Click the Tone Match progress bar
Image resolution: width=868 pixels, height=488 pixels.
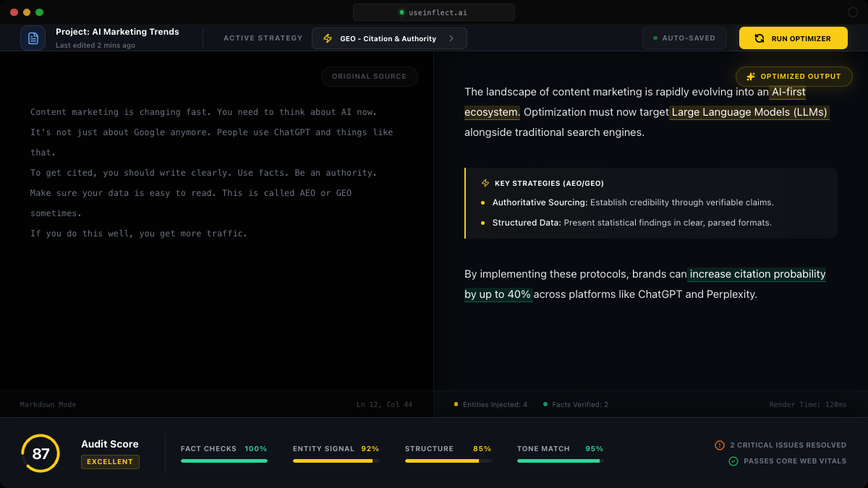(561, 461)
